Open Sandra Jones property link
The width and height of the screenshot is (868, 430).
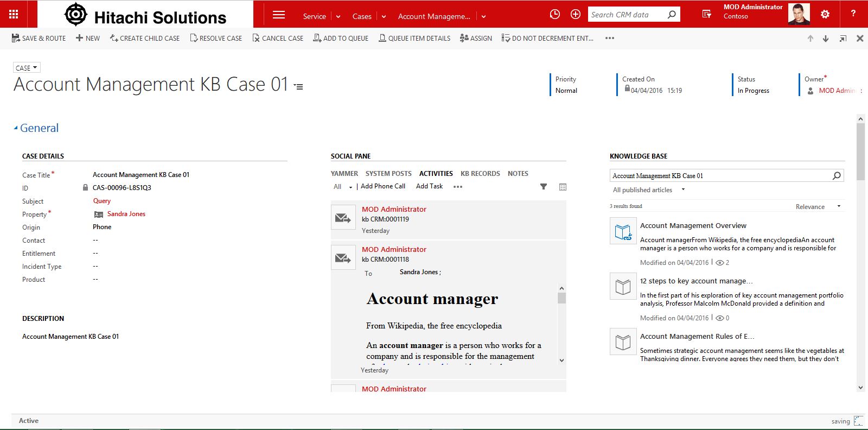tap(126, 214)
